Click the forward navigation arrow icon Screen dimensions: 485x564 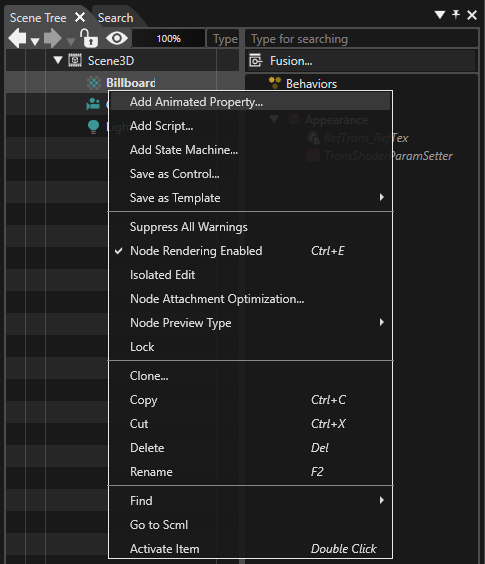(x=53, y=38)
